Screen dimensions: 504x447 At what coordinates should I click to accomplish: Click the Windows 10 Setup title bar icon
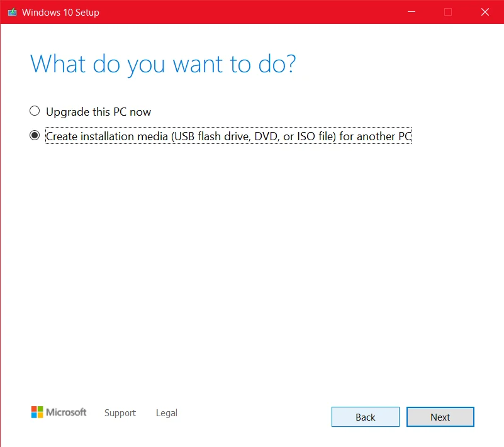click(12, 12)
